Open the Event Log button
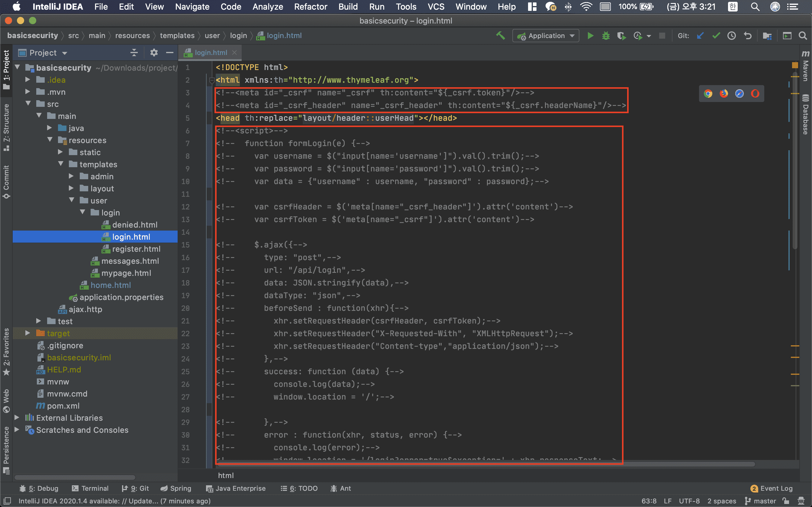Screen dimensions: 812x507 point(772,488)
